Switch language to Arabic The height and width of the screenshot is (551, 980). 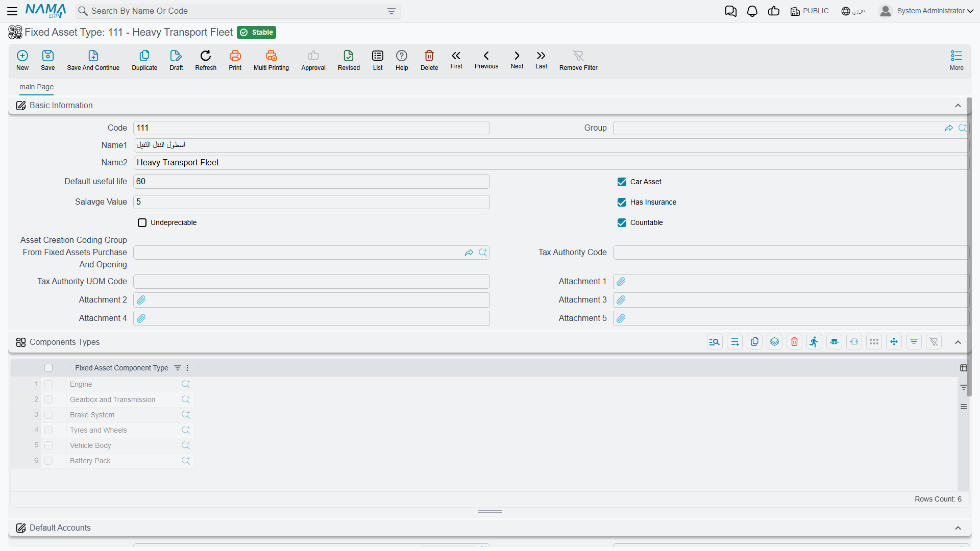853,11
